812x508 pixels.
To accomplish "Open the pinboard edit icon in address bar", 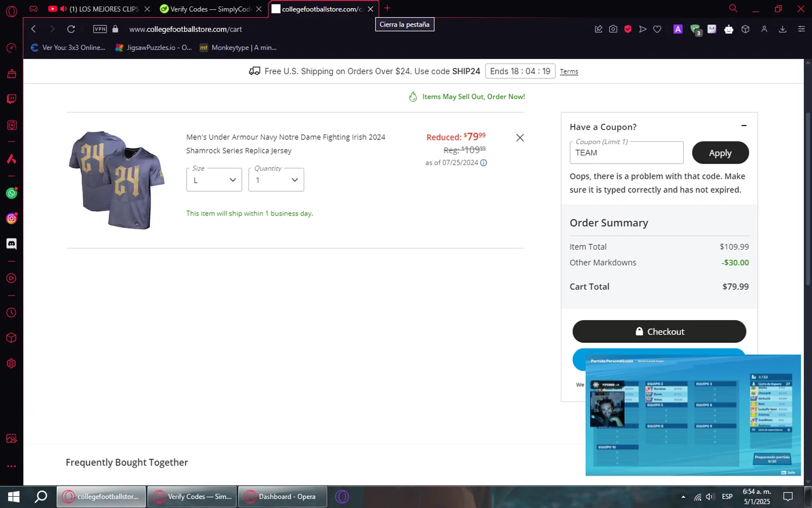I will (598, 29).
